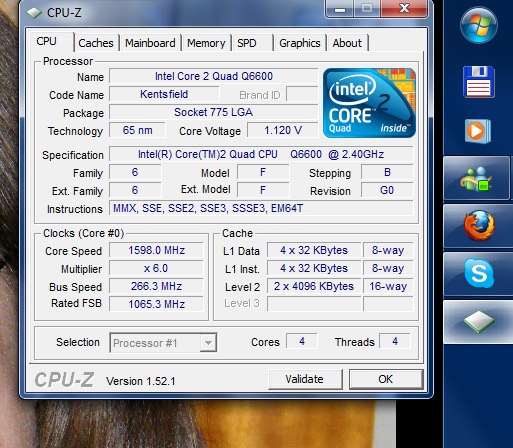This screenshot has height=448, width=513.
Task: Click the Code Name value Kentsfield
Action: coord(164,94)
